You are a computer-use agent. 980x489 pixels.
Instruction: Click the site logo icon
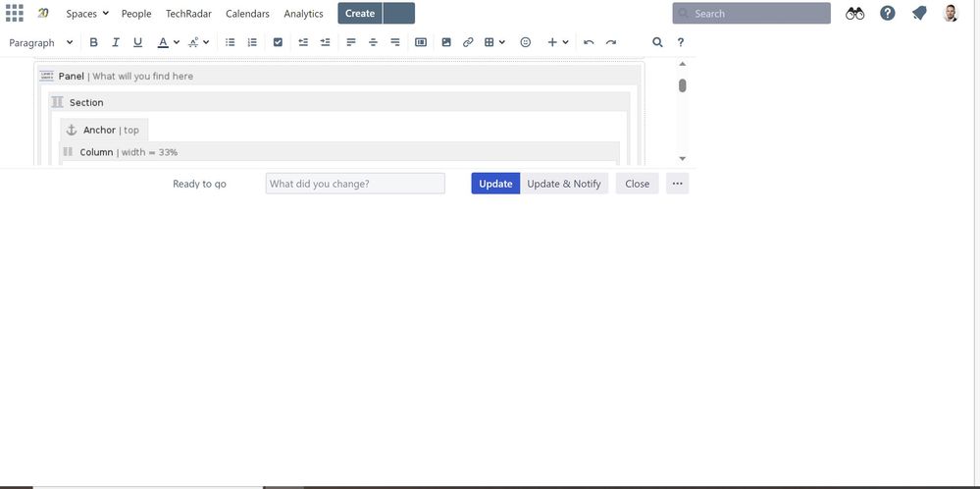coord(42,13)
